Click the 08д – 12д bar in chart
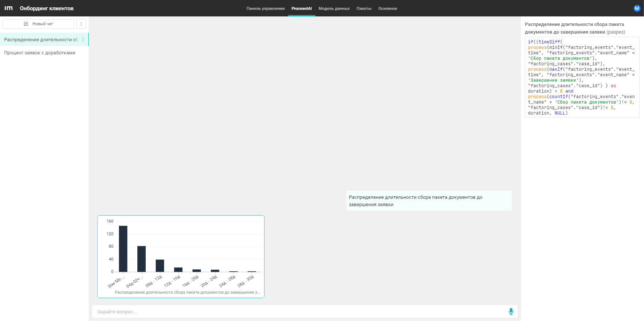 click(160, 266)
